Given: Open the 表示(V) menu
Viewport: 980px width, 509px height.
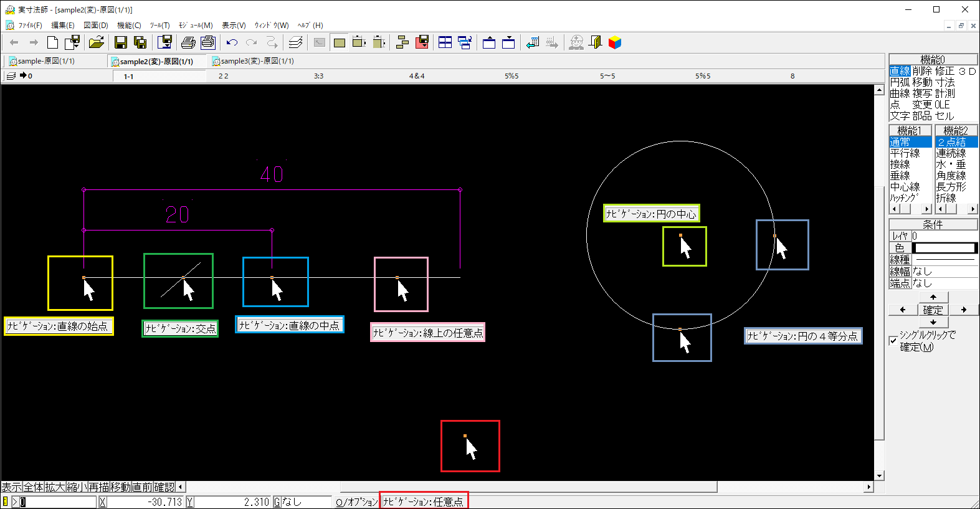Looking at the screenshot, I should pyautogui.click(x=234, y=26).
